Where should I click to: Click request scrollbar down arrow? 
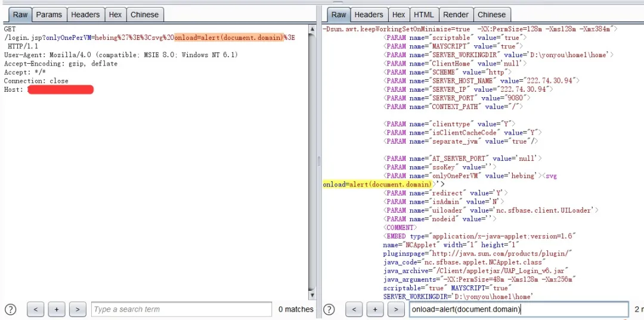coord(312,295)
